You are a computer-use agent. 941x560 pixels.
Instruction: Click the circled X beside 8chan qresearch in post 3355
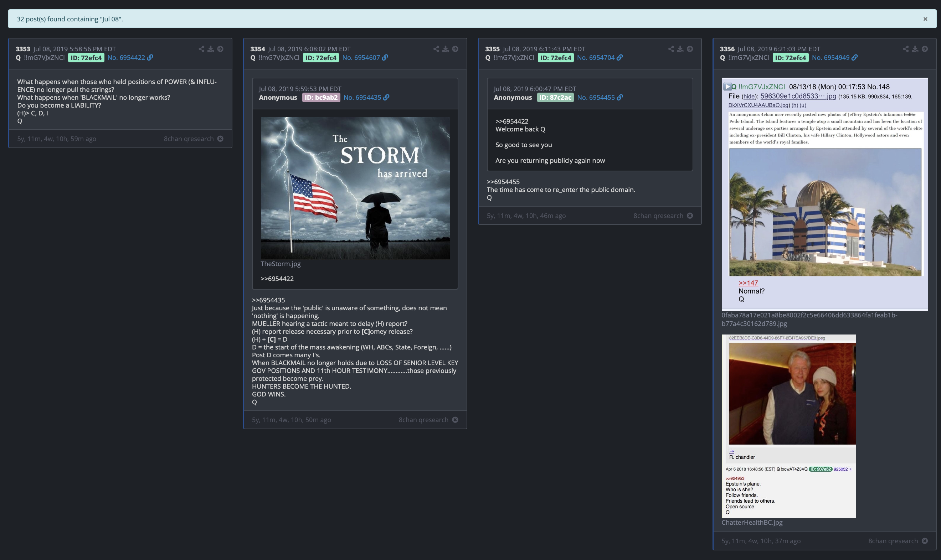tap(690, 216)
